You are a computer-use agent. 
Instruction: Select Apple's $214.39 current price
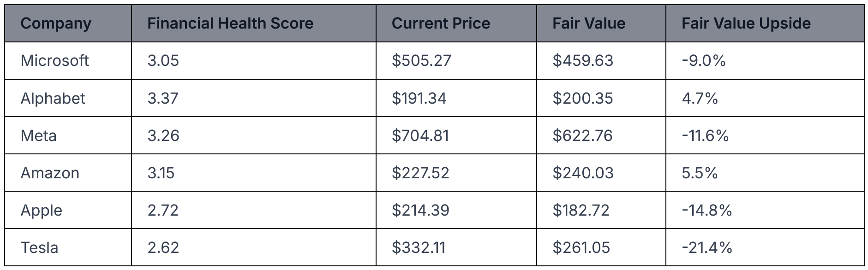[420, 210]
